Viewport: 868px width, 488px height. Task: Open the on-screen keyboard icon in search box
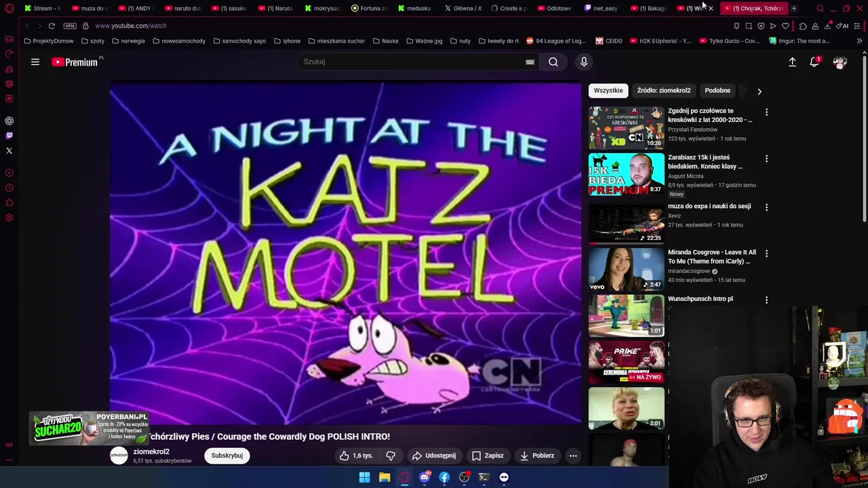[530, 62]
